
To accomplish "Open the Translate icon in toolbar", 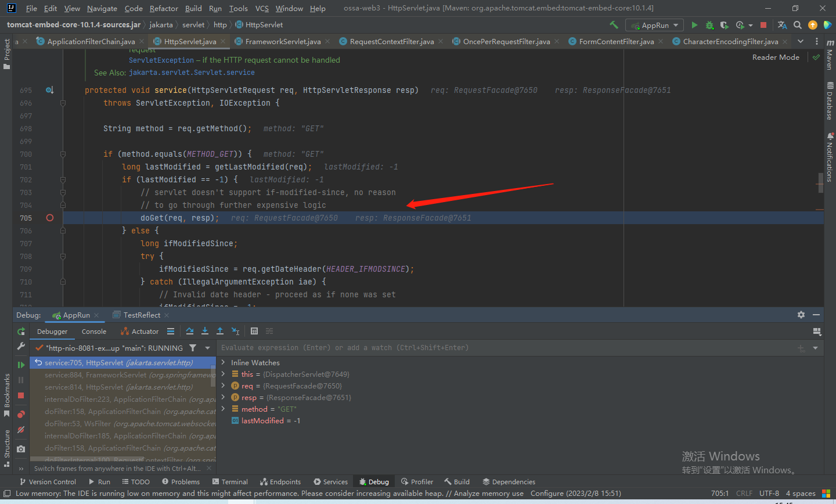I will [x=783, y=25].
